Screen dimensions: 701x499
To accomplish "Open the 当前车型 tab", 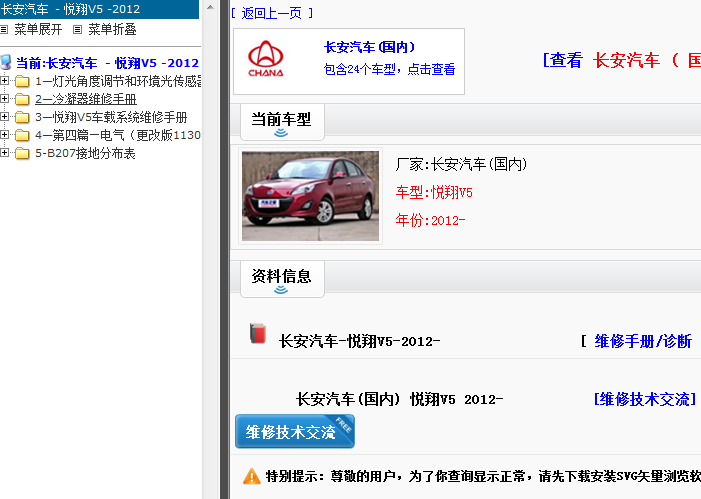I will point(282,122).
